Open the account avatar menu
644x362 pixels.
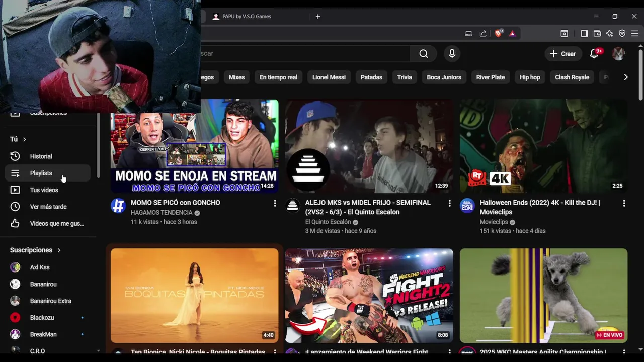tap(618, 54)
